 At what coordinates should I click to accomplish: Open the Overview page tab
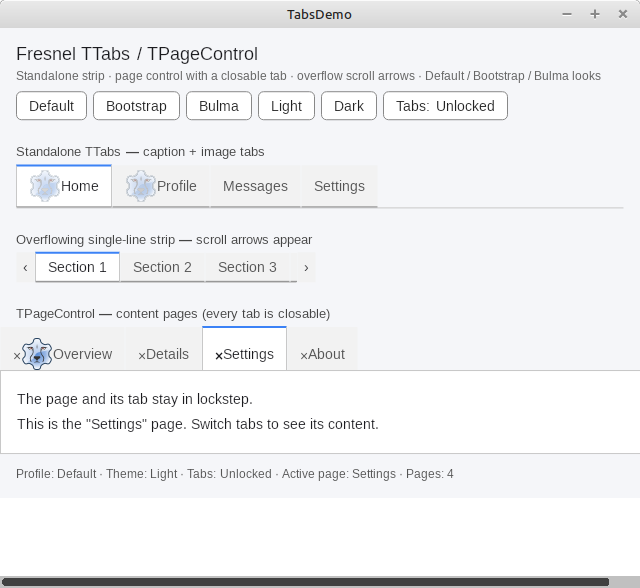point(62,349)
